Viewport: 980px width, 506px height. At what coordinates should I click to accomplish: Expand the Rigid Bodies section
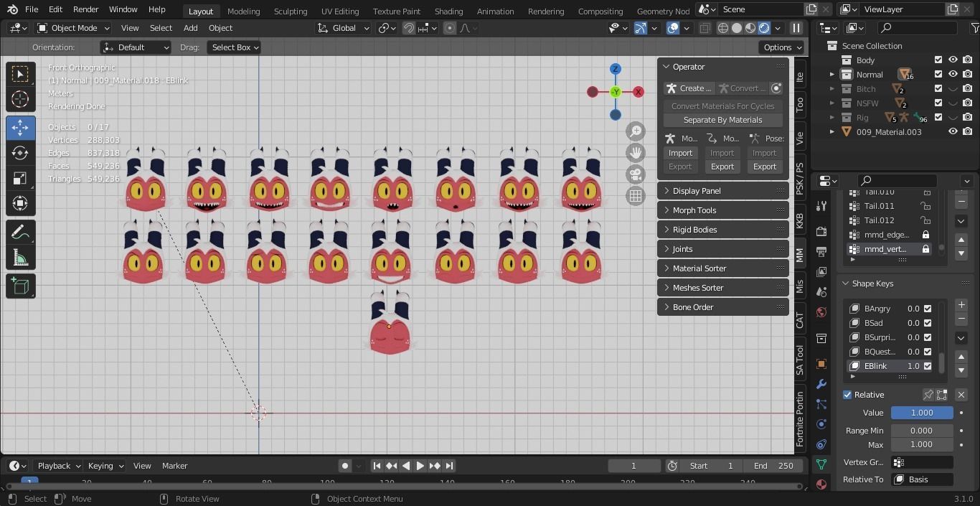723,230
